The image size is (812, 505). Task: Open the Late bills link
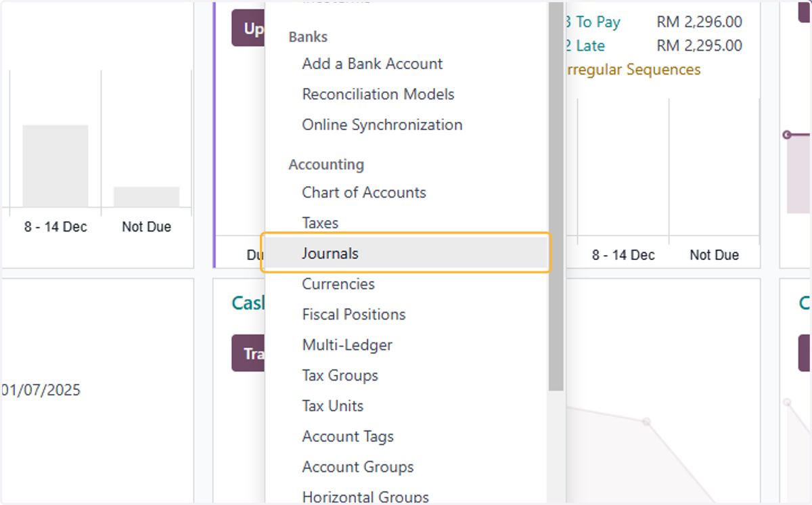pyautogui.click(x=585, y=46)
